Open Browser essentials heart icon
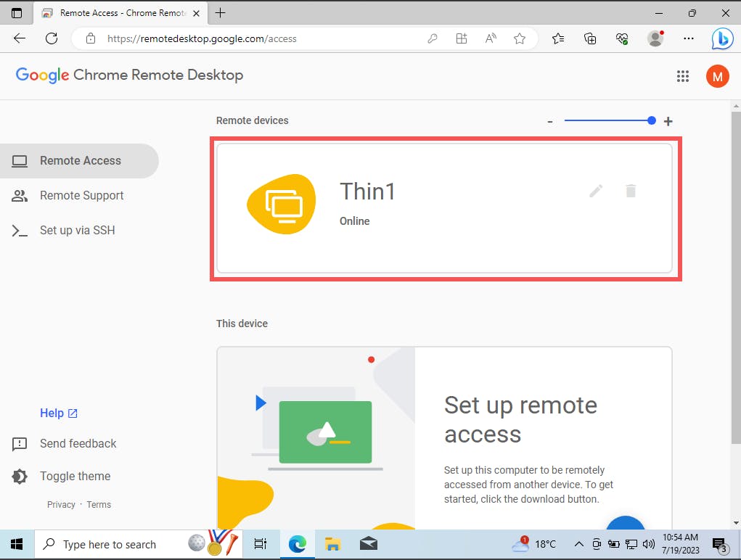Screen dimensions: 741x560 click(x=622, y=38)
